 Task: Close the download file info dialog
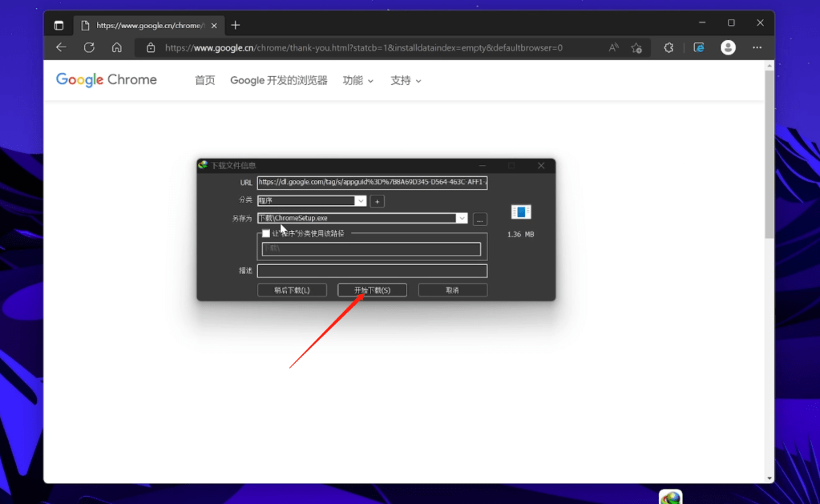tap(541, 165)
